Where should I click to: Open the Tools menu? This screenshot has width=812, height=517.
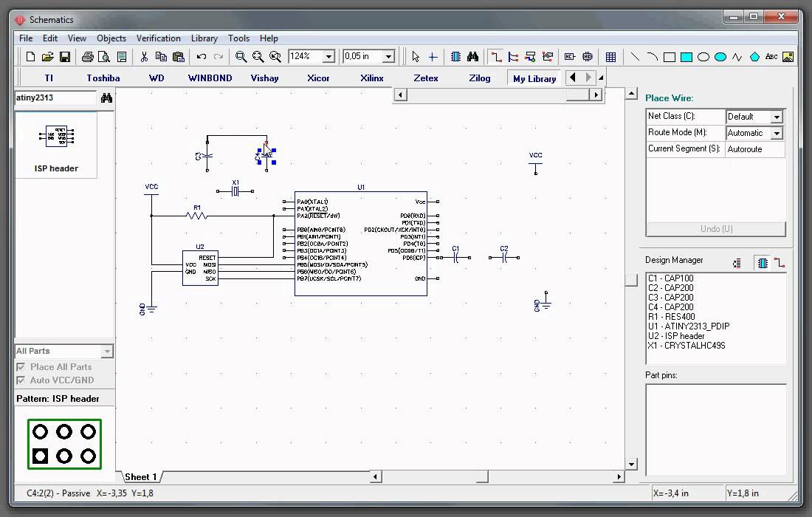click(238, 38)
